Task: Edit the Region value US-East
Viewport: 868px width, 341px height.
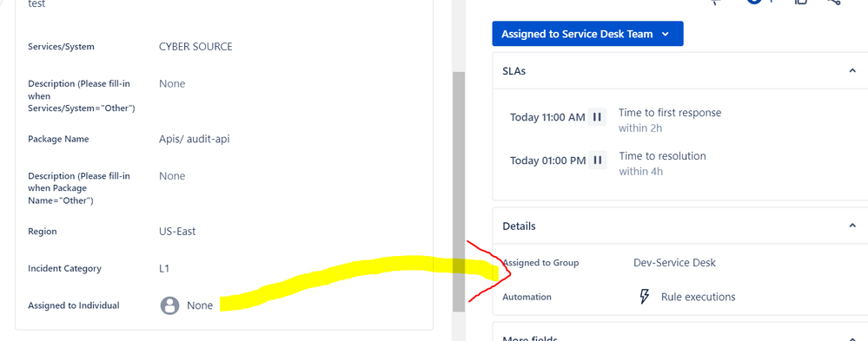Action: pos(177,231)
